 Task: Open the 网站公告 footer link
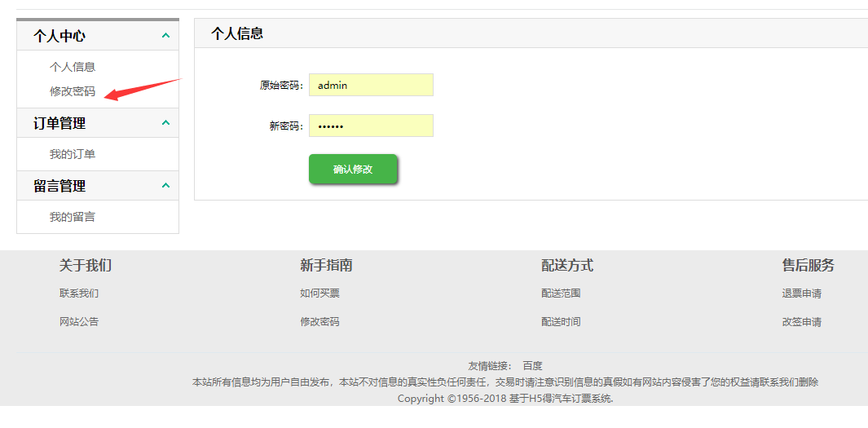point(79,322)
